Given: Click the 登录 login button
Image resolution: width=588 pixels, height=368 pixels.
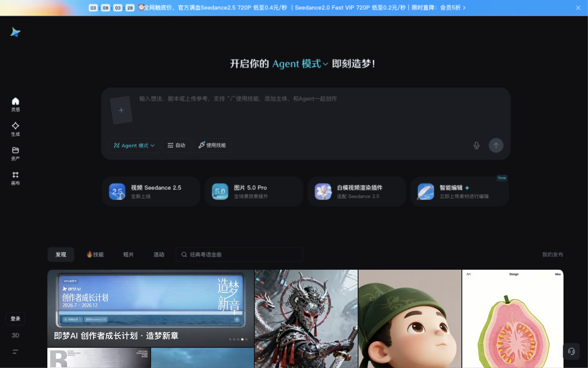Looking at the screenshot, I should [16, 319].
